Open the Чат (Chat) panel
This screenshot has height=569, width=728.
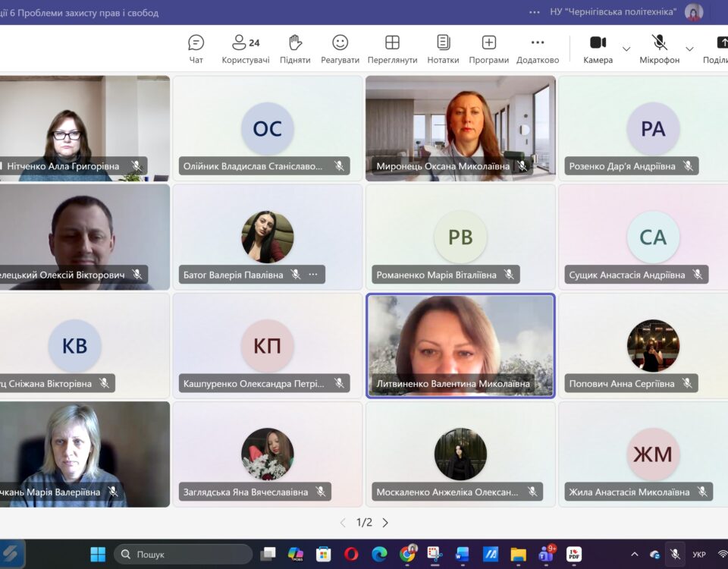196,49
